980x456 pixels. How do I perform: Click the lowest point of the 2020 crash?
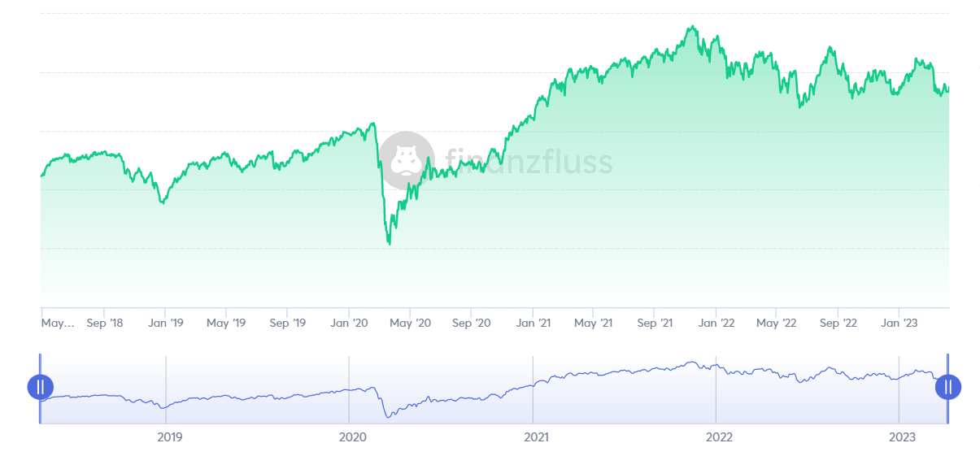click(390, 244)
